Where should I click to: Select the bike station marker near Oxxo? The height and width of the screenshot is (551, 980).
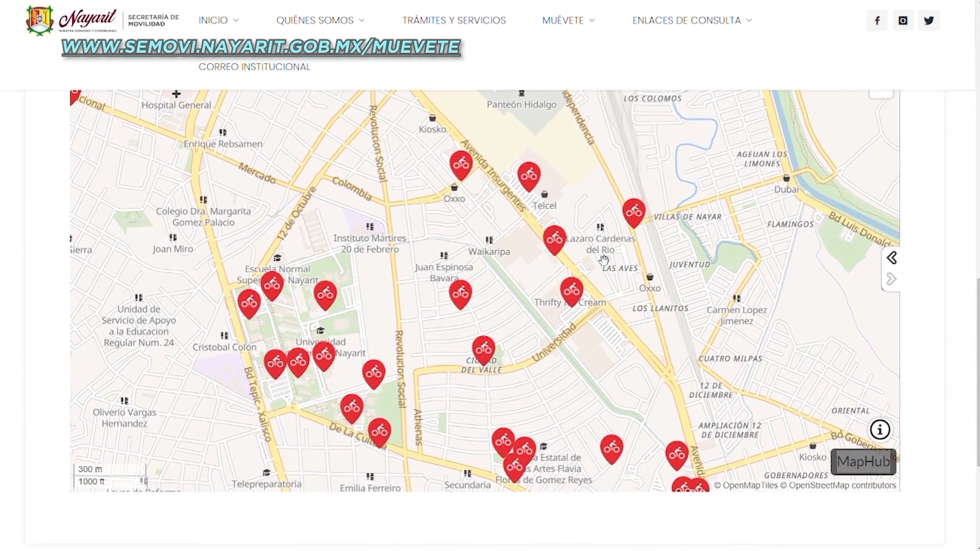[460, 164]
